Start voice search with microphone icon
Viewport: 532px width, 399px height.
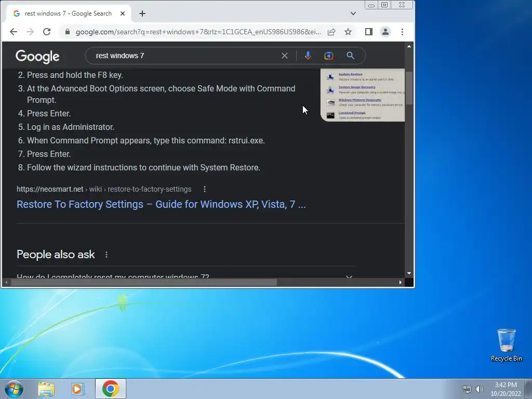click(x=308, y=56)
